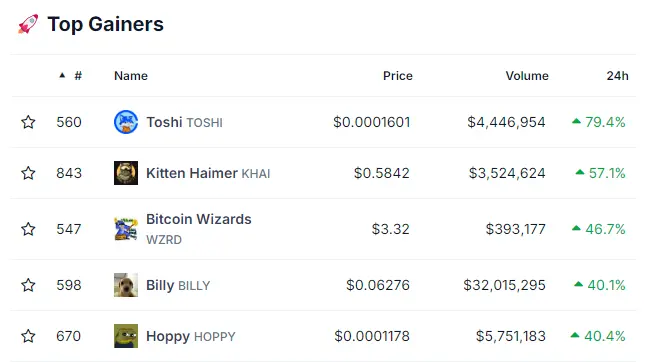Click the Hoppy frog coin icon
This screenshot has width=651, height=362.
126,336
